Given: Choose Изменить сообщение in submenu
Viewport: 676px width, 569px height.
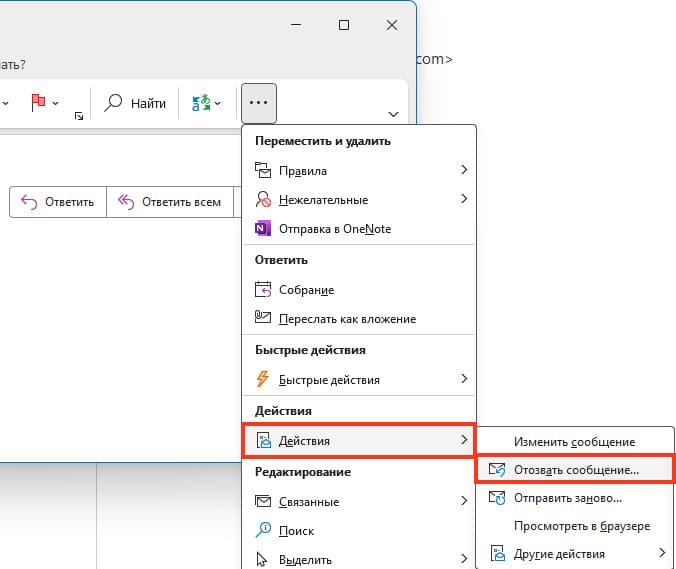Looking at the screenshot, I should pyautogui.click(x=575, y=442).
